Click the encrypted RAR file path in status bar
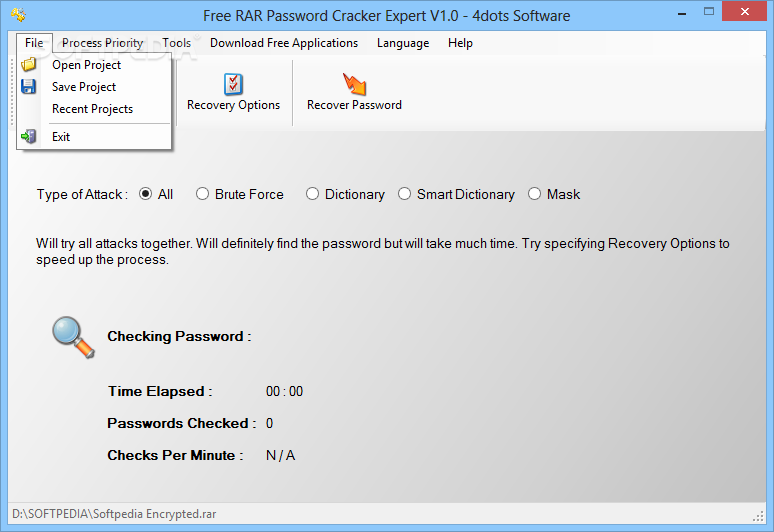 (x=114, y=514)
